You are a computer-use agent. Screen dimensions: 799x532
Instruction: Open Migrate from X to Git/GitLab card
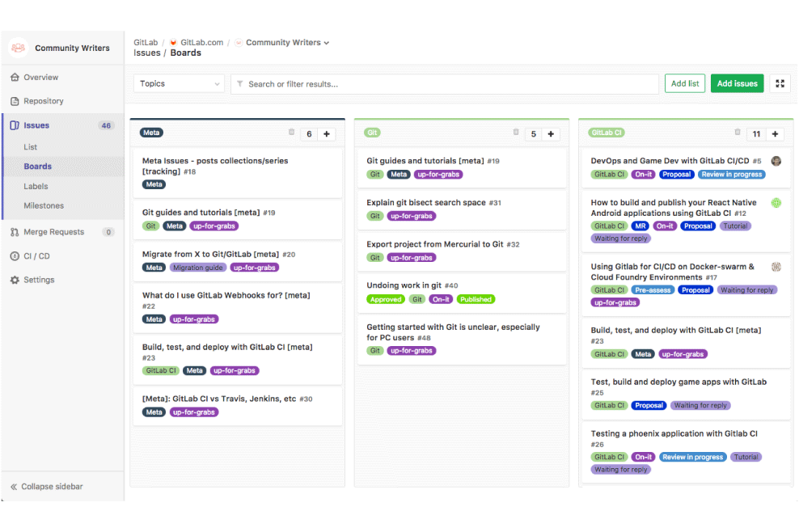tap(210, 254)
